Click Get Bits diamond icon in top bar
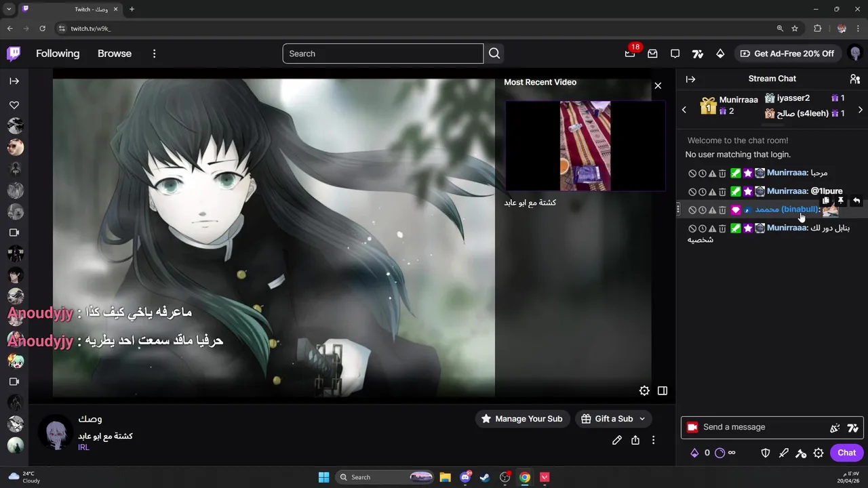The height and width of the screenshot is (488, 868). (x=720, y=54)
